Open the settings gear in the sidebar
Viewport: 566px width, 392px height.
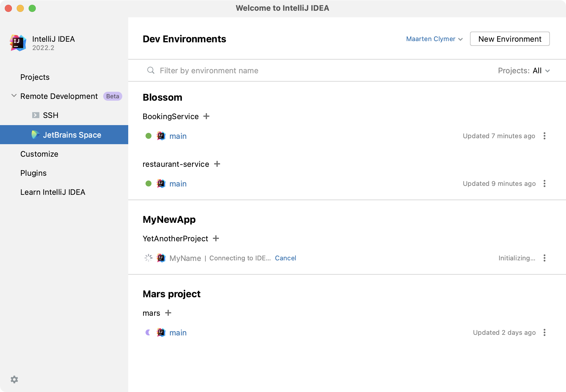click(x=14, y=379)
